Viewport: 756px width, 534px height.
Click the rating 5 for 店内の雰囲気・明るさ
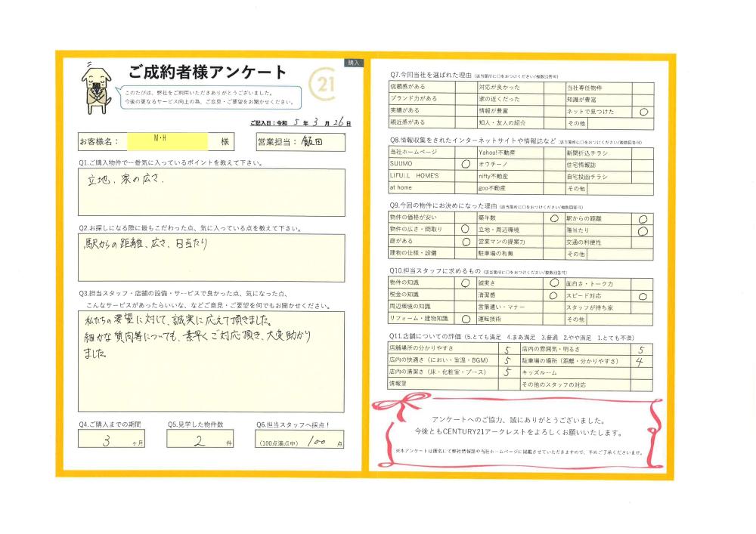coord(641,350)
